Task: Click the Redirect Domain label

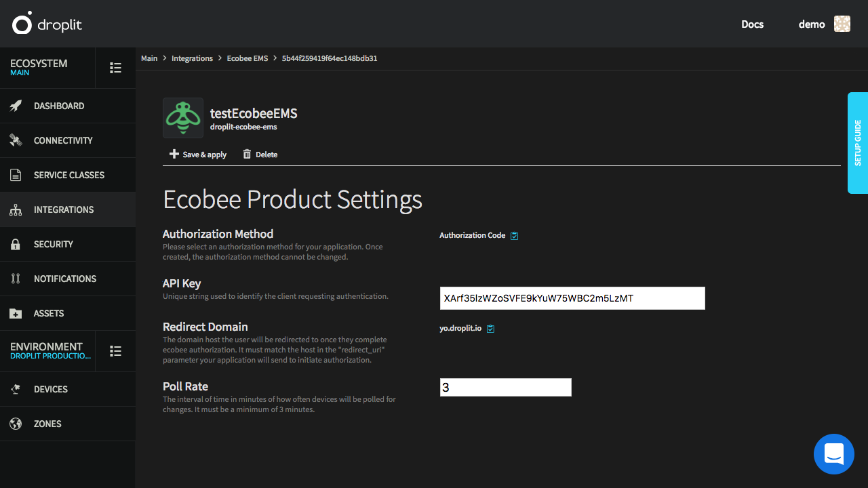Action: tap(205, 327)
